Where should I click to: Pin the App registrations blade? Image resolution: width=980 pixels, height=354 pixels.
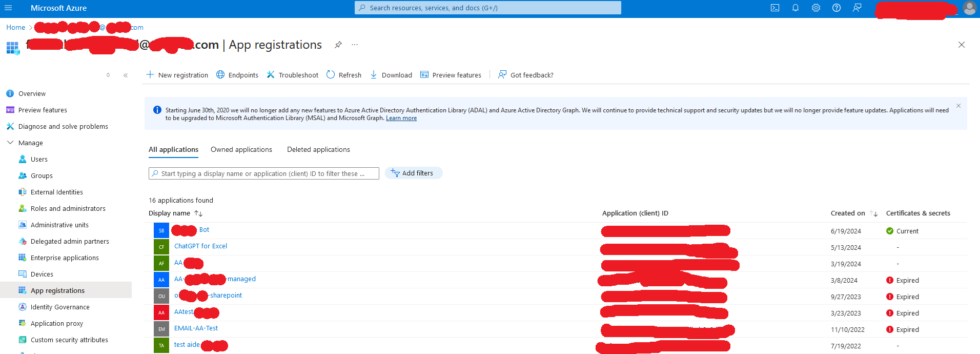click(338, 45)
